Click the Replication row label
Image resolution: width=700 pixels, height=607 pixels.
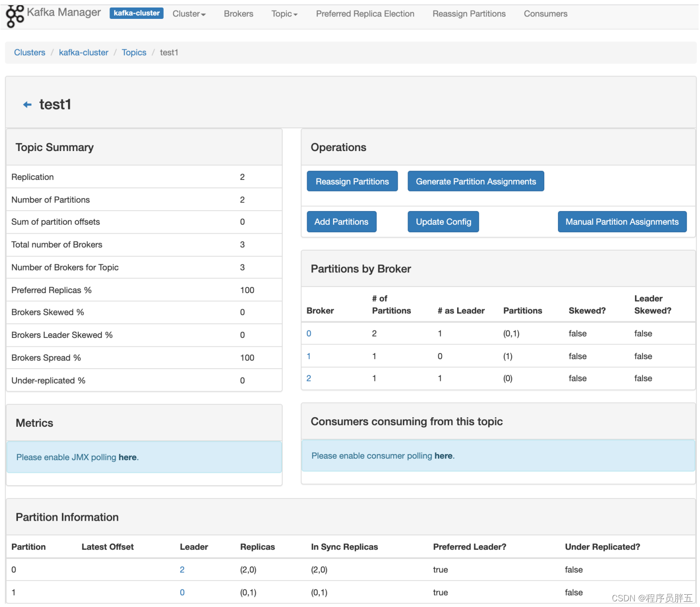tap(33, 177)
